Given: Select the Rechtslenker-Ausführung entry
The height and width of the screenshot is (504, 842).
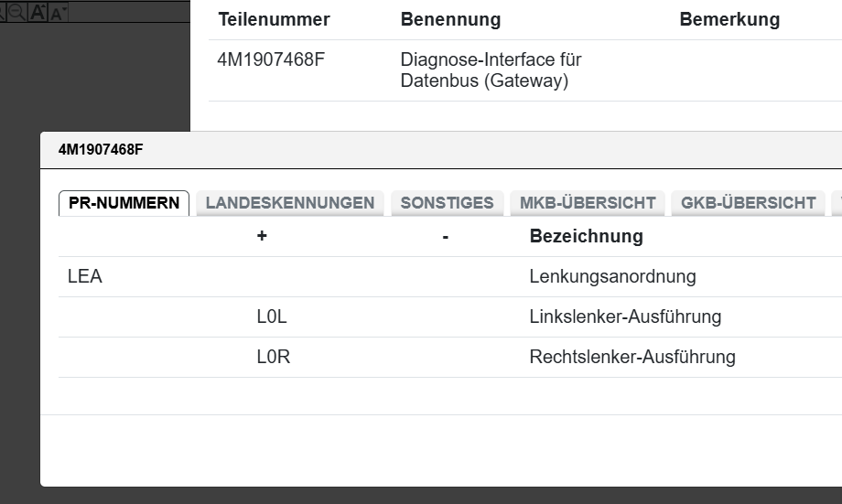Looking at the screenshot, I should (x=631, y=357).
